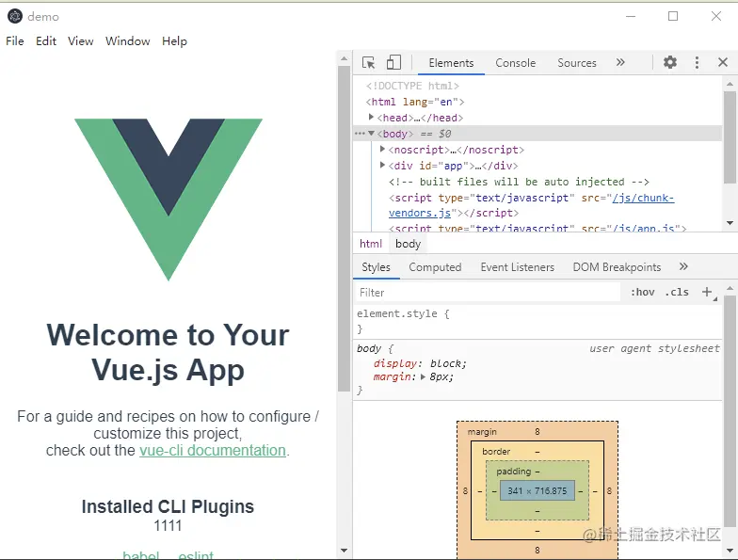
Task: Select the html lang="en" node
Action: point(414,102)
